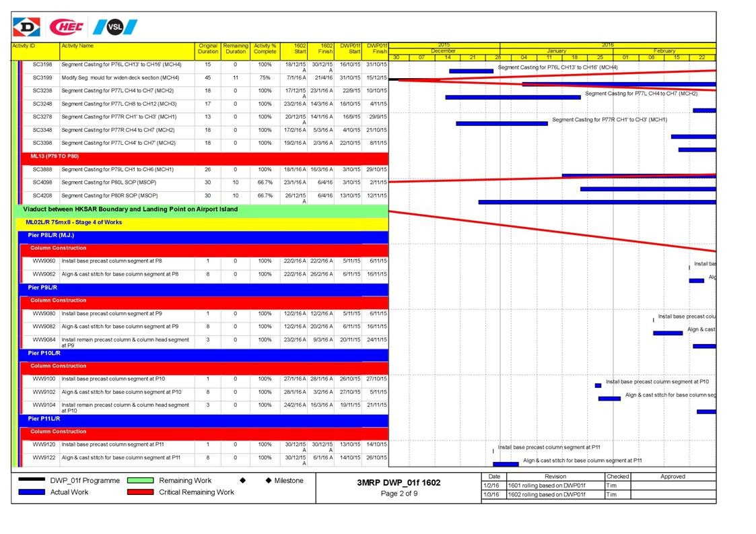The width and height of the screenshot is (756, 534).
Task: Click the blue Gantt bar for P76L CH13' to CH16' casting
Action: tap(471, 71)
